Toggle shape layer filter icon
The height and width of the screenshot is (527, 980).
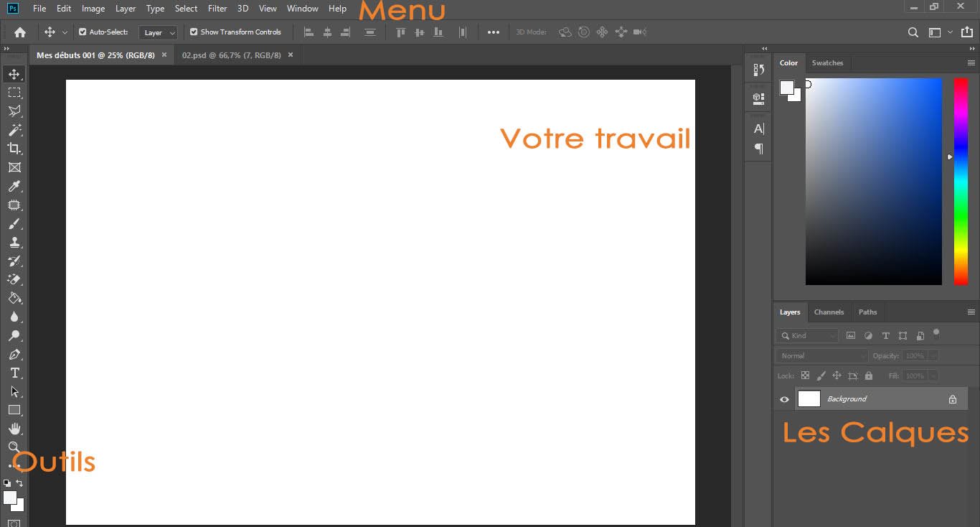click(x=903, y=335)
